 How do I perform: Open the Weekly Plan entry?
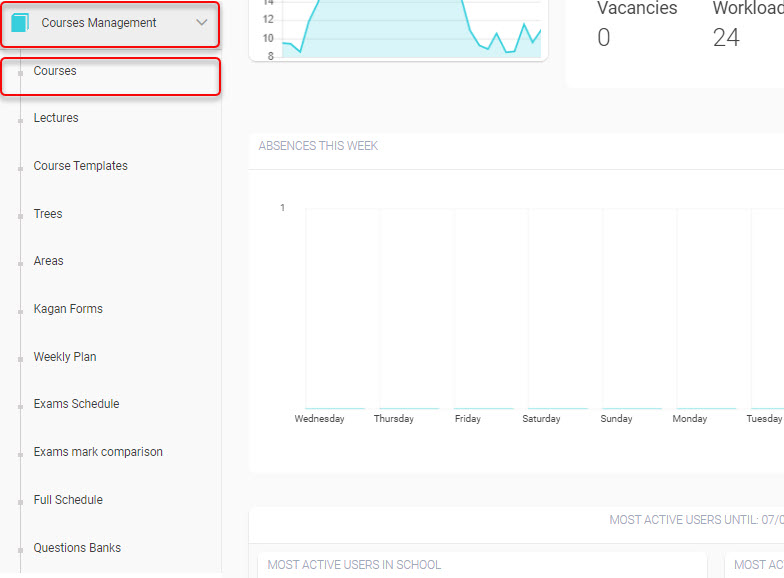click(x=65, y=357)
